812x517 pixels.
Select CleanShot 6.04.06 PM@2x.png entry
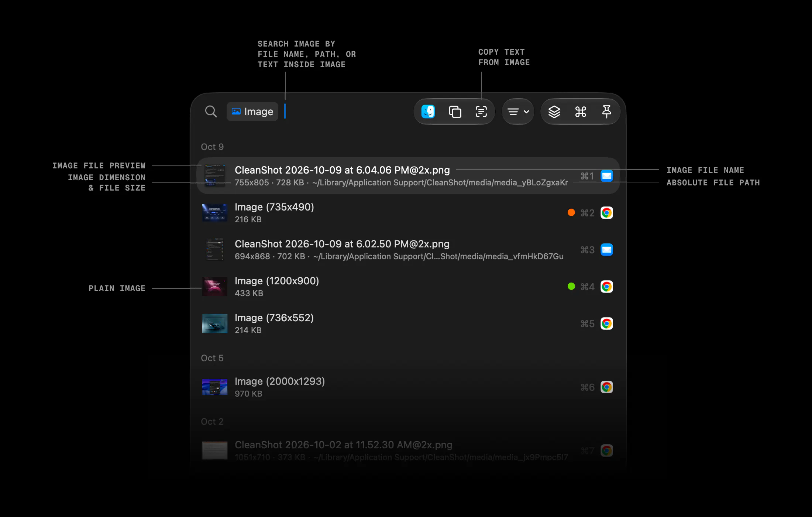pyautogui.click(x=408, y=176)
